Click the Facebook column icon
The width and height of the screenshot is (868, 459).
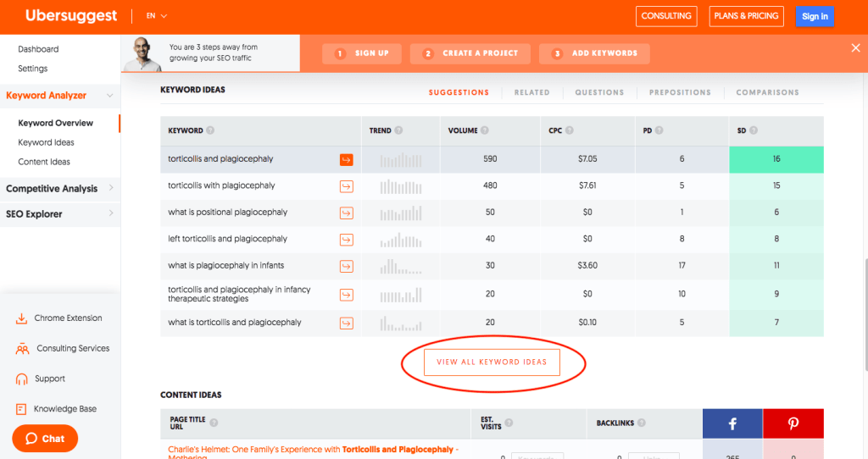tap(732, 423)
